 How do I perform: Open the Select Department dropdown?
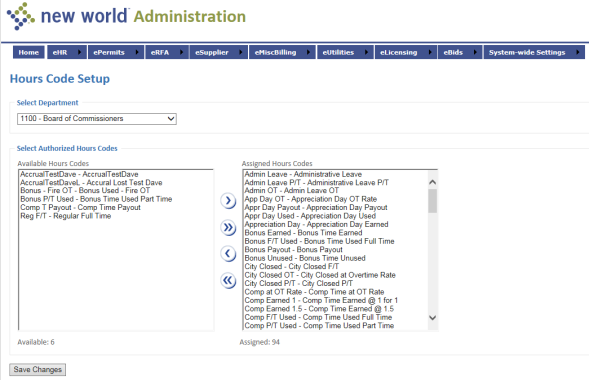(x=97, y=119)
